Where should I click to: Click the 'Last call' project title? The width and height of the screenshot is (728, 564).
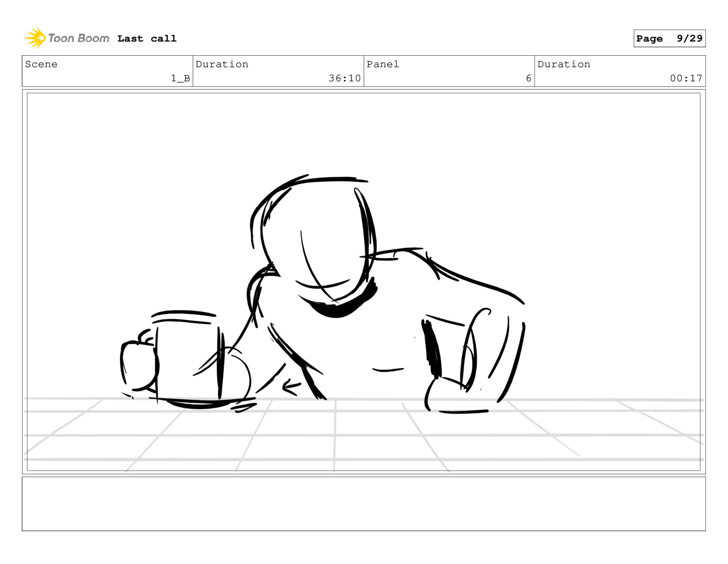(x=147, y=38)
